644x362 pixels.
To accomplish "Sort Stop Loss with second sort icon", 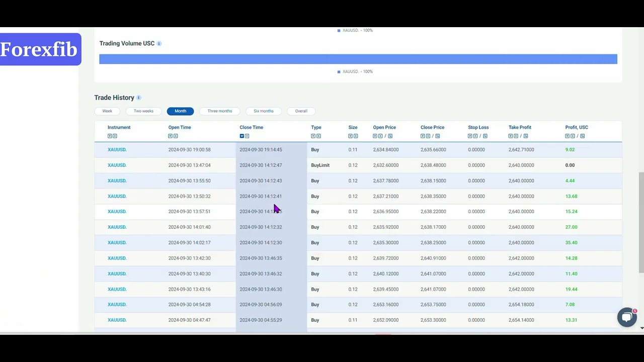I will 475,136.
